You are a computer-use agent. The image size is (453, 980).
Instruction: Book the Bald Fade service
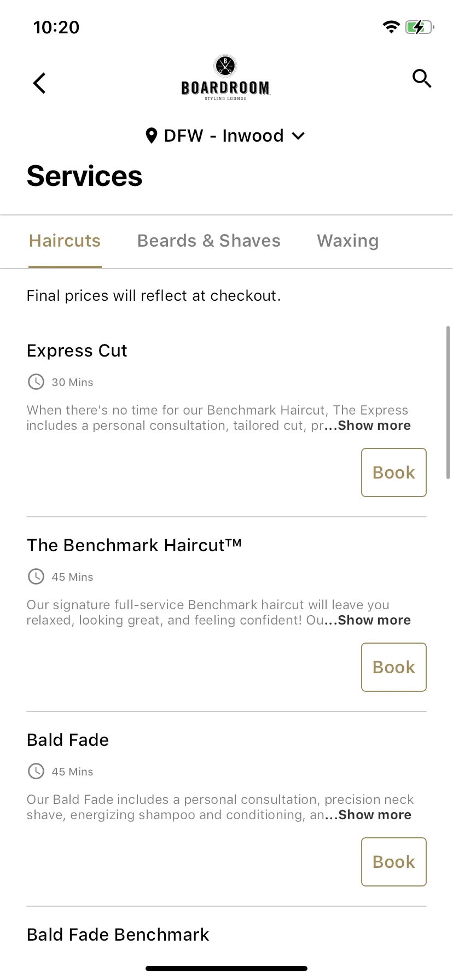(x=394, y=862)
